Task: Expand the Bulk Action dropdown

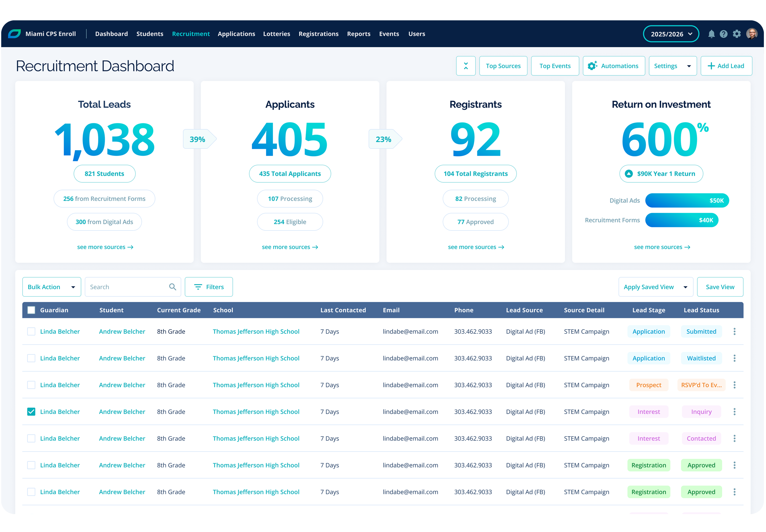Action: [x=52, y=287]
